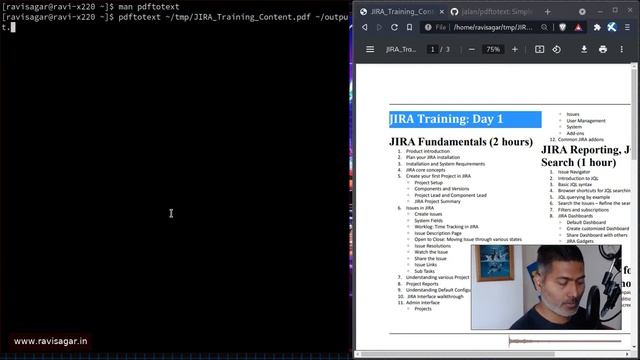The height and width of the screenshot is (360, 640).
Task: Click the JIRA Training: Day 1 heading
Action: (x=446, y=119)
